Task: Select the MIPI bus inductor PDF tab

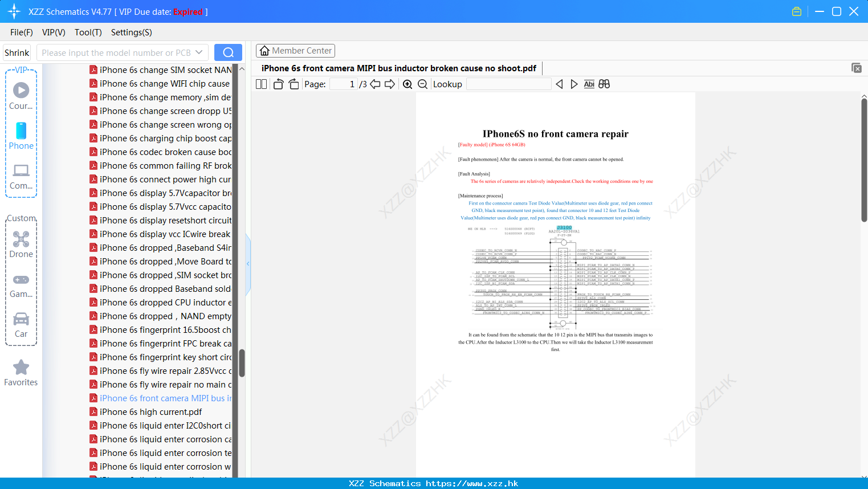Action: (398, 68)
